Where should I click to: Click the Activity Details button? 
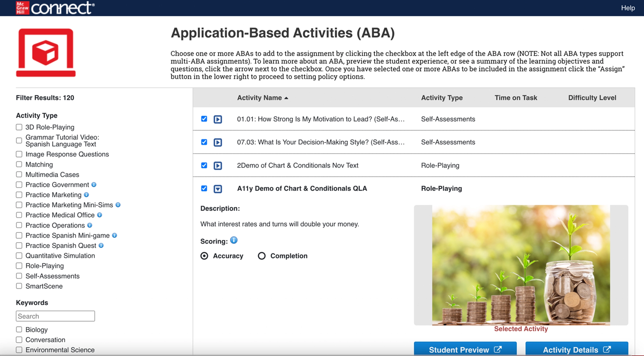click(x=577, y=349)
